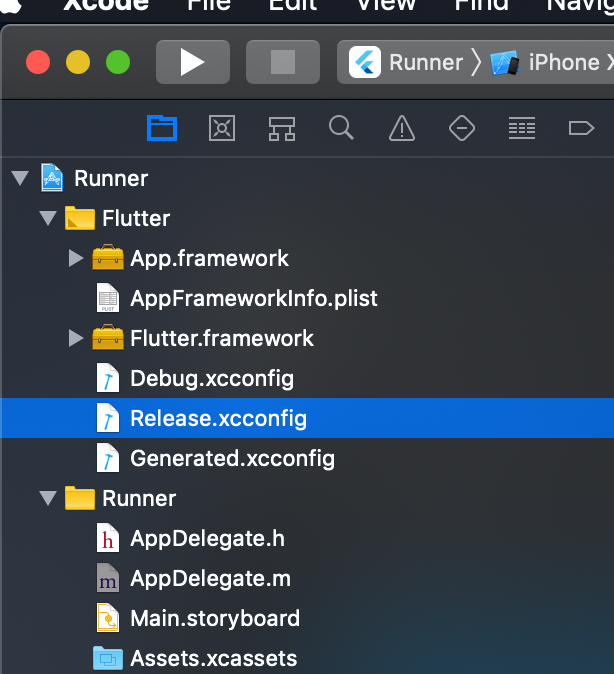Screen dimensions: 614x674
Task: Select Flutter.framework in navigator
Action: 222,338
